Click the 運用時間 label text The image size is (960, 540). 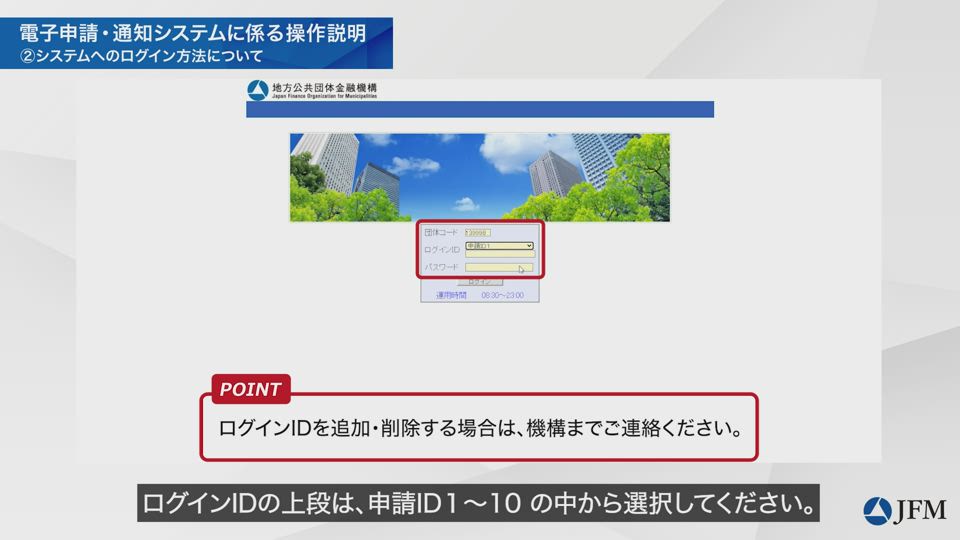point(452,296)
